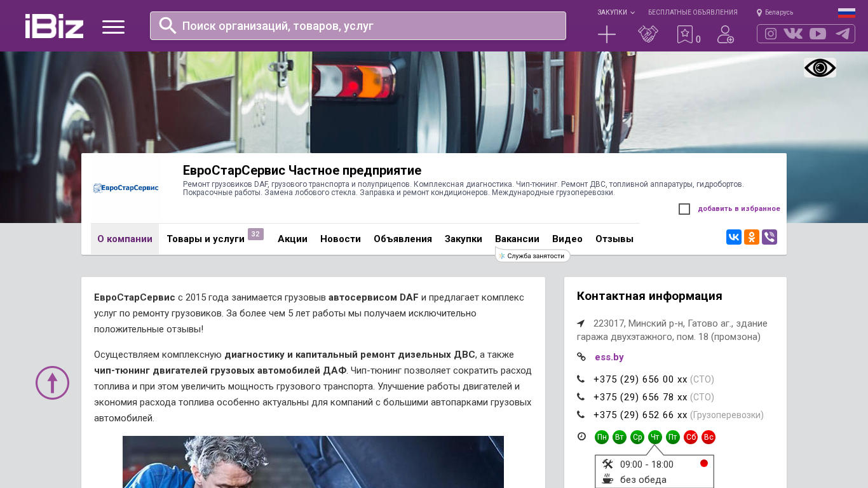
Task: Select Monday (Пн) schedule circle
Action: pos(602,437)
